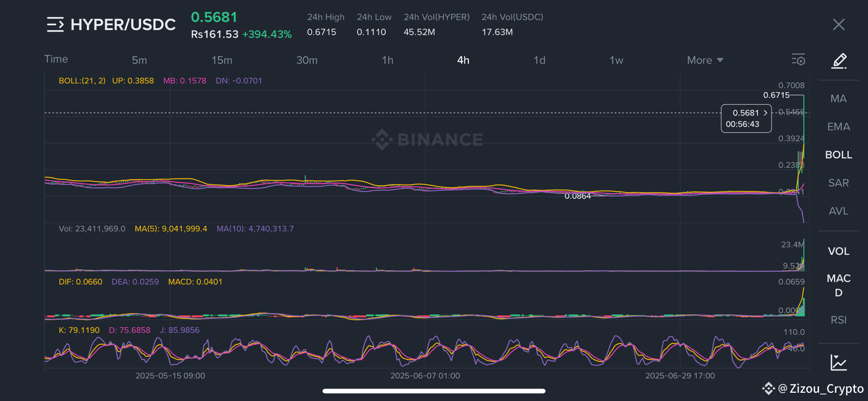Click the D: 75.6858 value
868x401 pixels.
(129, 330)
